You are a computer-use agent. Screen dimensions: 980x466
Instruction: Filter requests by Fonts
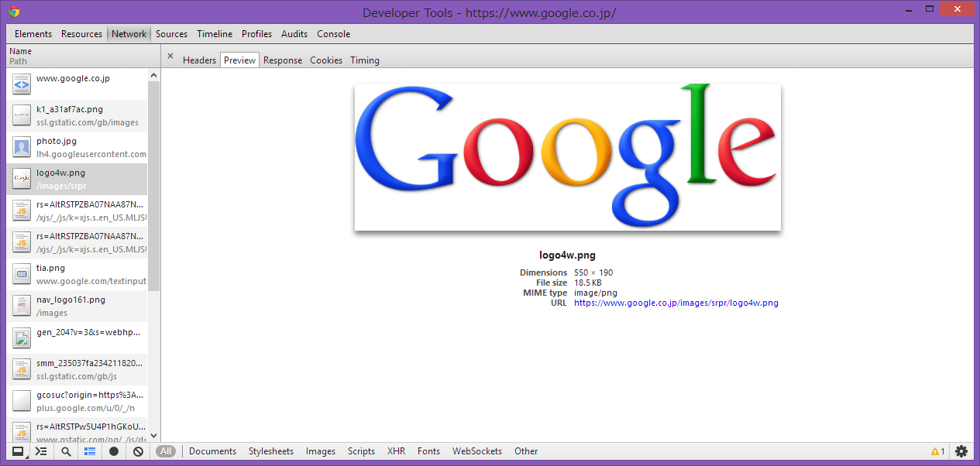pyautogui.click(x=428, y=451)
